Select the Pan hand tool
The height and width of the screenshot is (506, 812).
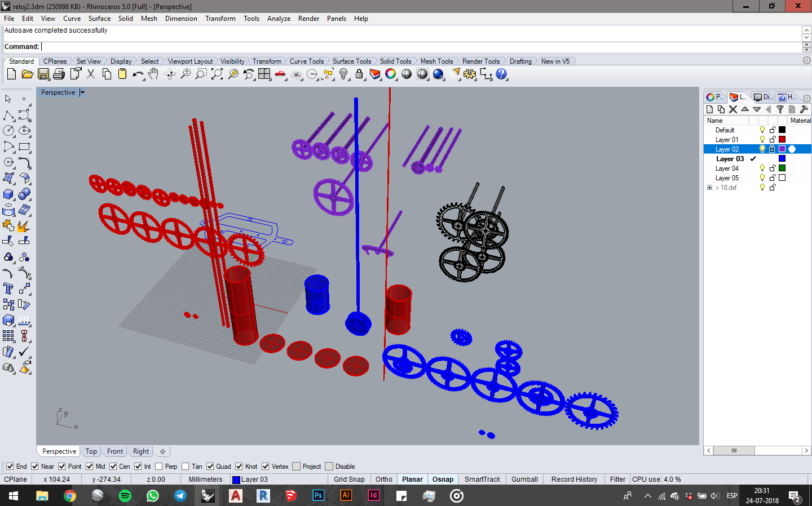click(x=153, y=74)
